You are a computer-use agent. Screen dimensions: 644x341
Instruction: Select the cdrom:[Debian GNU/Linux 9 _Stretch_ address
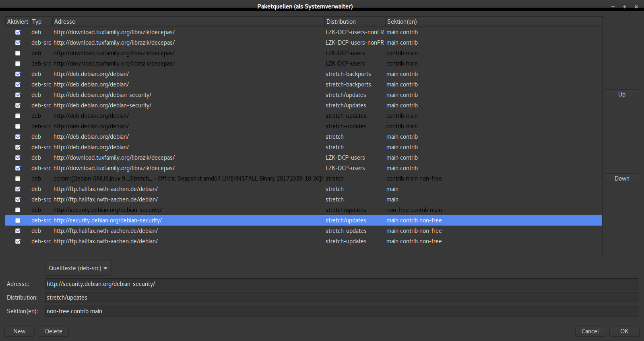(188, 179)
